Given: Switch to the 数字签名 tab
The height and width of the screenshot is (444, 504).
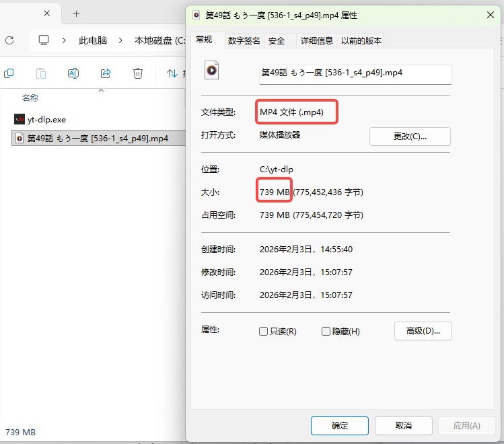Looking at the screenshot, I should 244,41.
